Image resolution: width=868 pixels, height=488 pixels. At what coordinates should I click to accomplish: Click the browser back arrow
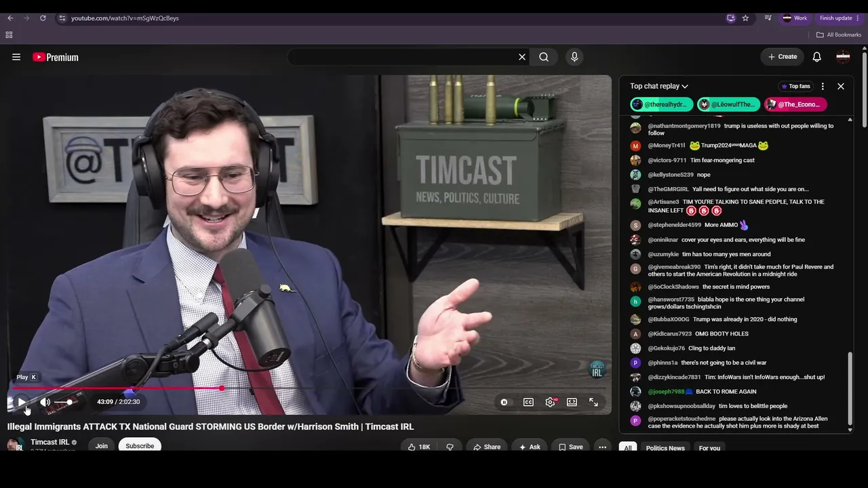pos(10,18)
